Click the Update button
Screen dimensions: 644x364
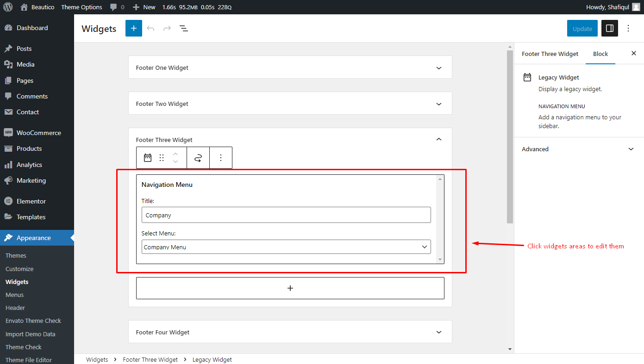582,28
